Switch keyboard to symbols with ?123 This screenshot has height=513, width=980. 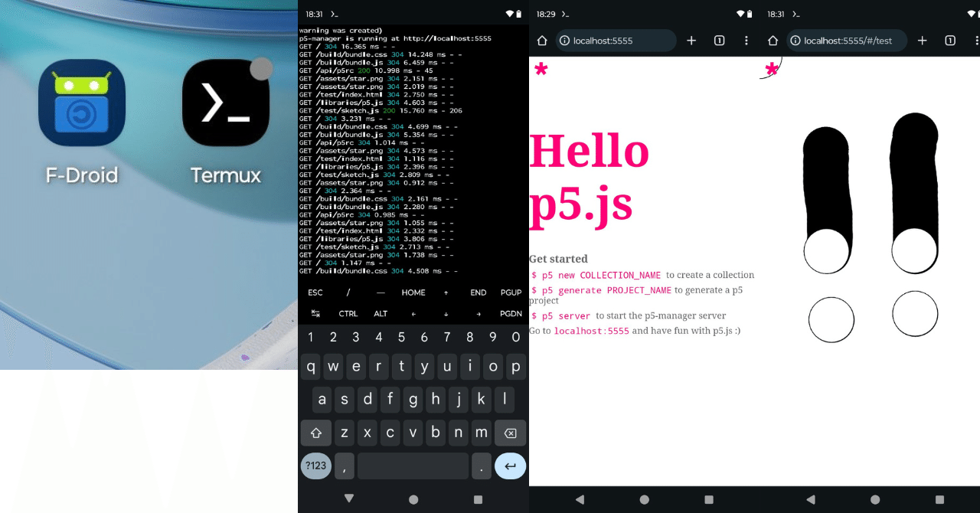click(316, 466)
